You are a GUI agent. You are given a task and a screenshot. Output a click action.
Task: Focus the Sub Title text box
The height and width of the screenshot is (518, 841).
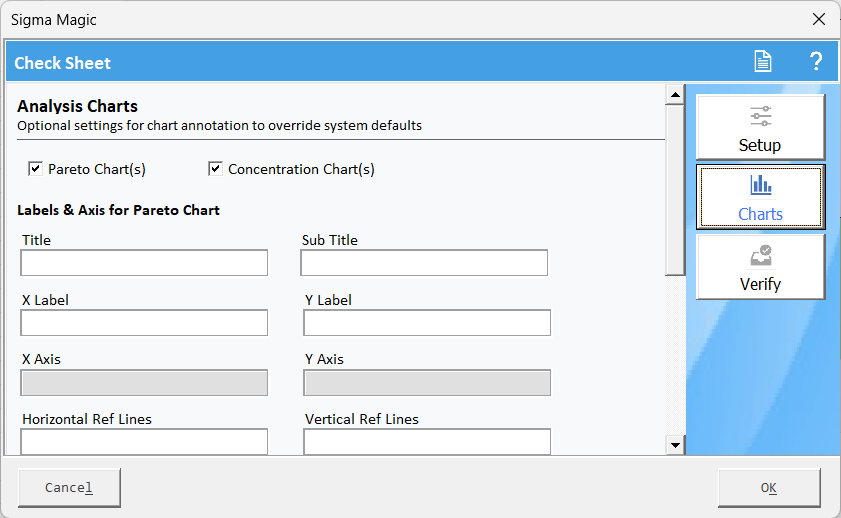[424, 263]
